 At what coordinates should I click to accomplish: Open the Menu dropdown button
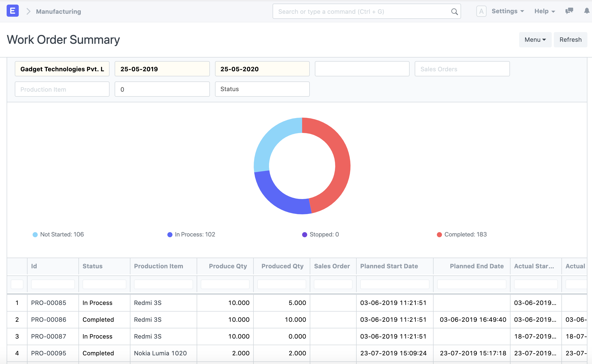(x=535, y=40)
